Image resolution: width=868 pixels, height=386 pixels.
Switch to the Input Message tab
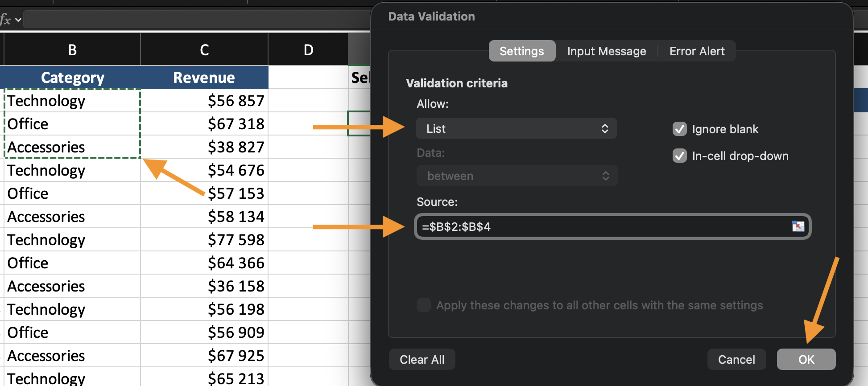pos(606,51)
